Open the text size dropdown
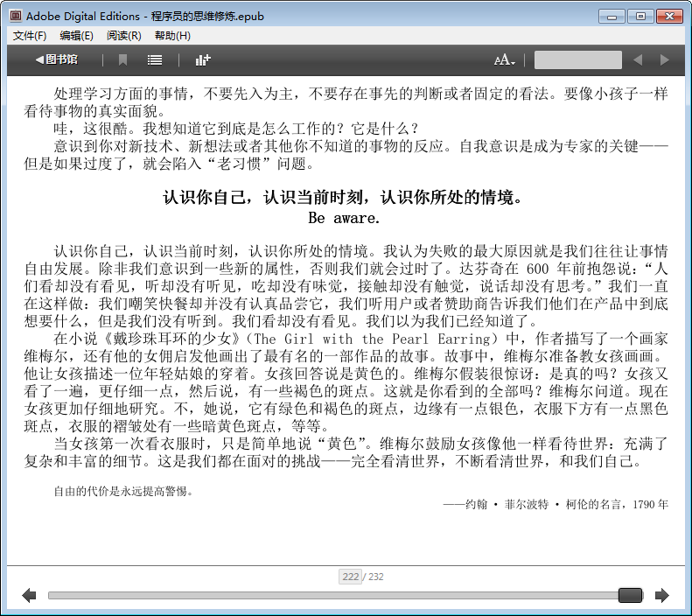 505,59
